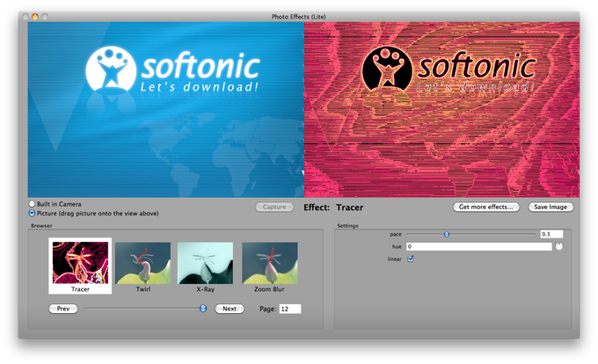
Task: Click the pace slider handle
Action: [x=446, y=235]
